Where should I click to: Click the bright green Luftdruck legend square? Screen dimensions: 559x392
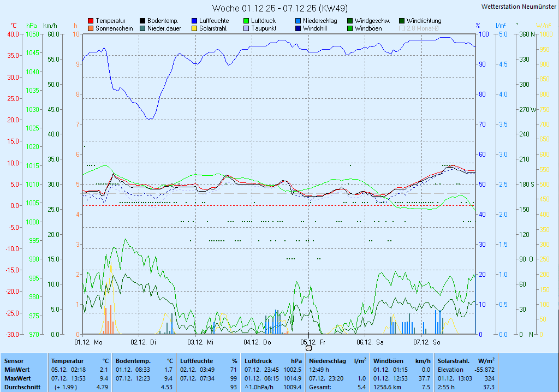point(246,21)
